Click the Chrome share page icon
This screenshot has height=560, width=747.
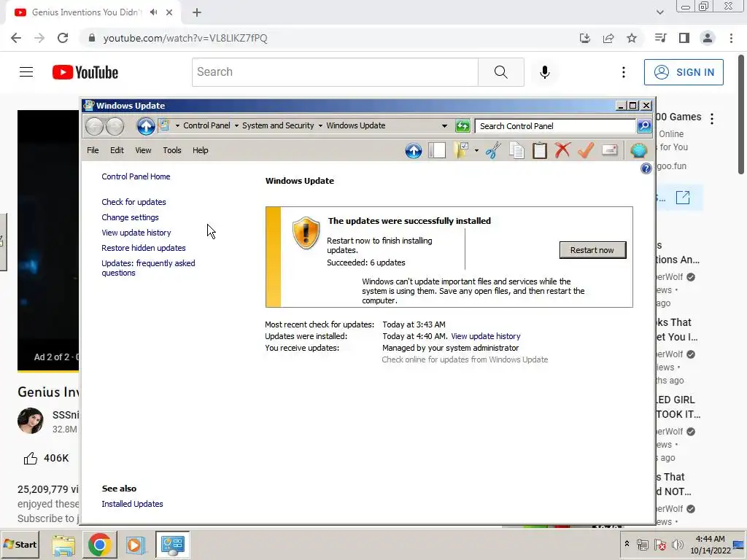608,38
